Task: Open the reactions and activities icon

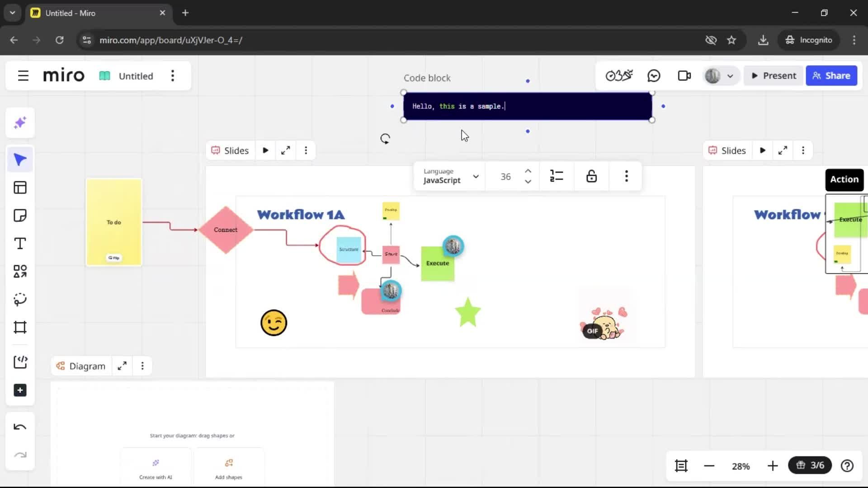Action: [x=619, y=75]
